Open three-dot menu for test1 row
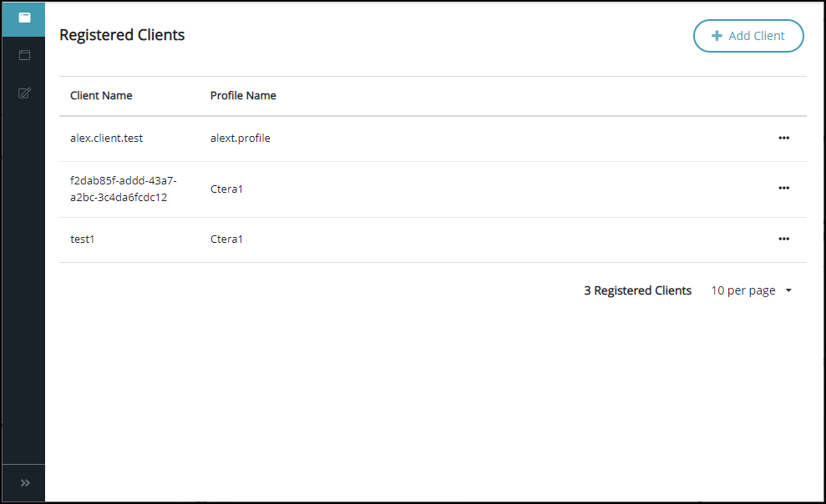Viewport: 826px width, 504px height. coord(784,239)
